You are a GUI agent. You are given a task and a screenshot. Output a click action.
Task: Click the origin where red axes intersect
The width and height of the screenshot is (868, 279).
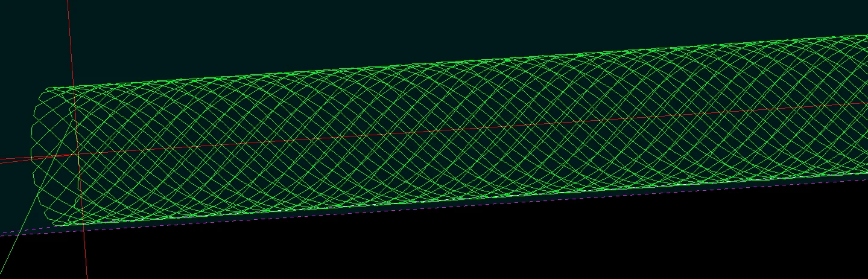[78, 155]
